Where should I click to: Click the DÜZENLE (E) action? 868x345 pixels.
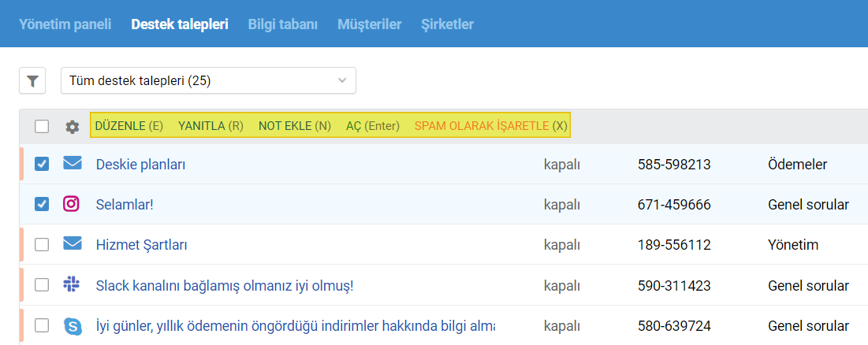(x=129, y=126)
